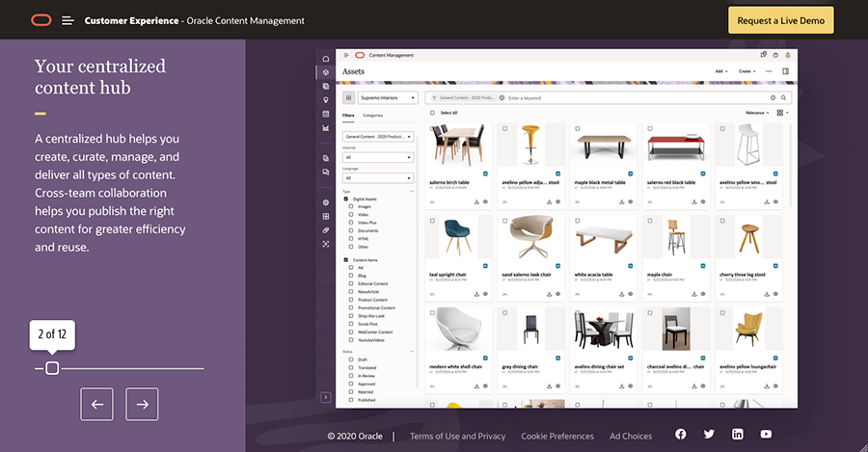
Task: Click the search magnifier in the keyword bar
Action: tap(783, 98)
